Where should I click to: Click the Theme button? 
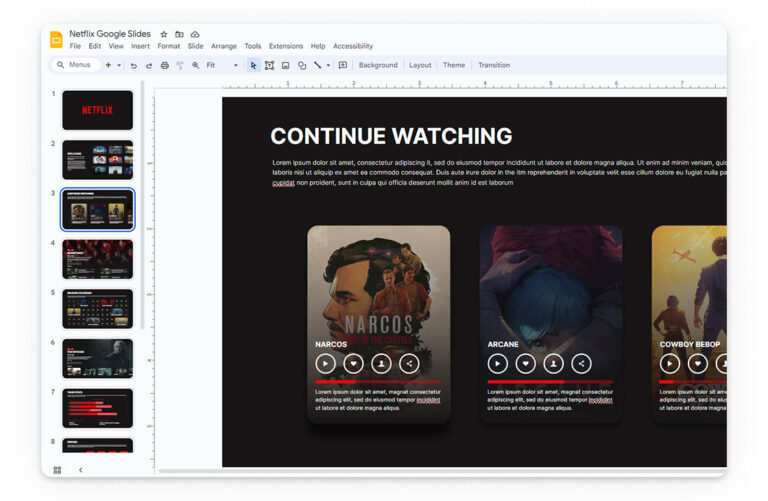(454, 65)
